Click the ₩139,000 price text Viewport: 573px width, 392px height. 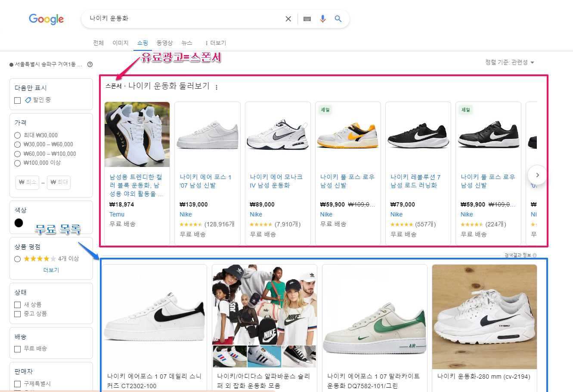(x=194, y=204)
